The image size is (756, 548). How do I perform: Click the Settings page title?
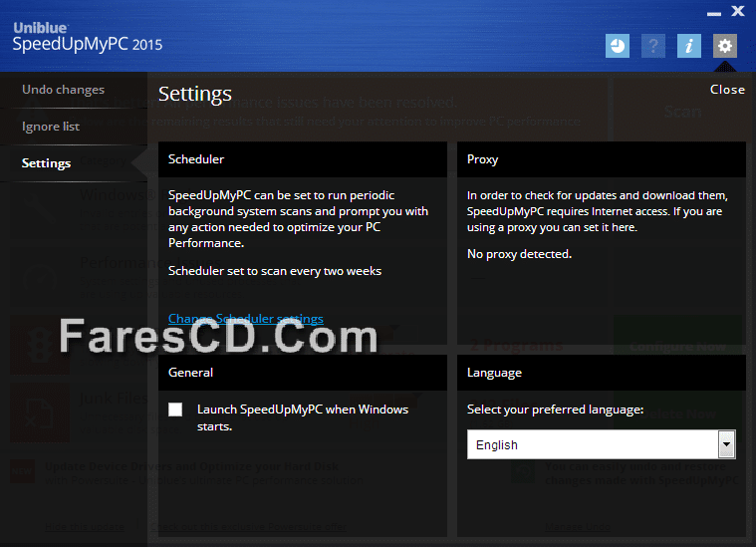195,94
